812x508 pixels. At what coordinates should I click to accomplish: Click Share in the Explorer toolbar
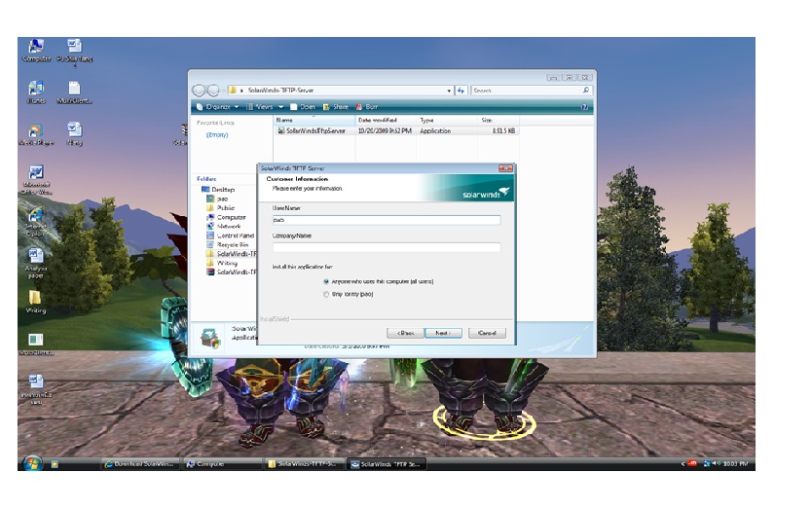336,107
